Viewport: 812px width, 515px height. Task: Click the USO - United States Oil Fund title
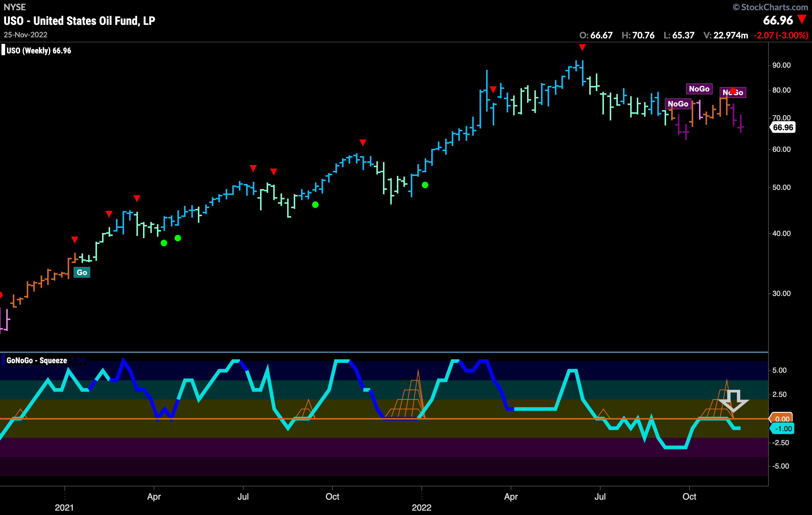pyautogui.click(x=79, y=21)
